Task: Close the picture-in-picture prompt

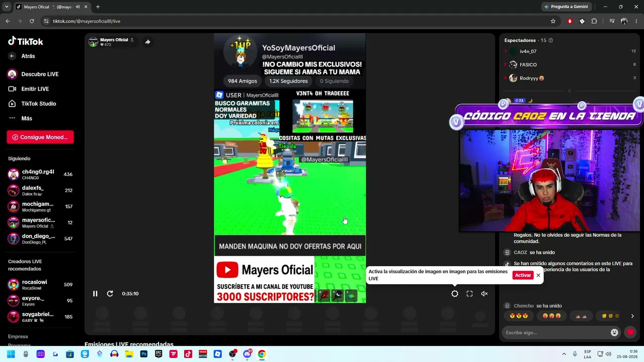Action: click(538, 275)
